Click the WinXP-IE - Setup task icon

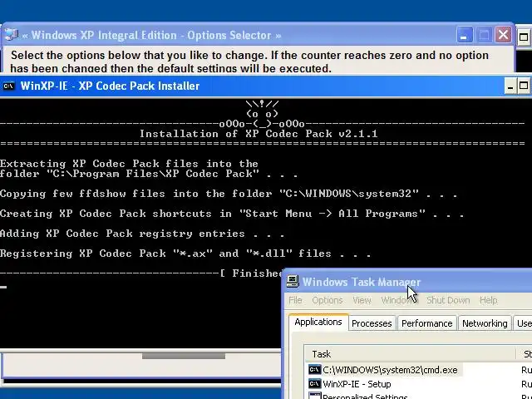tap(315, 384)
